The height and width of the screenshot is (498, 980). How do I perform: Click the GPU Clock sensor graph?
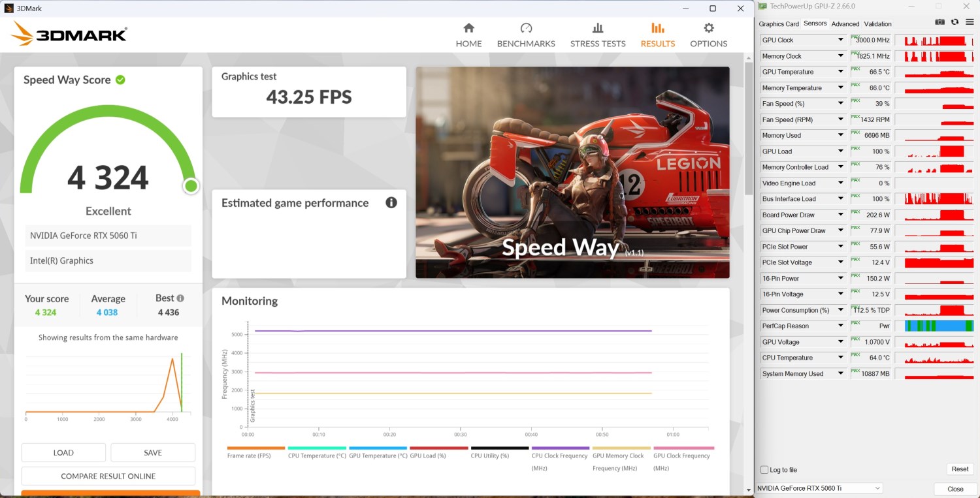tap(935, 40)
